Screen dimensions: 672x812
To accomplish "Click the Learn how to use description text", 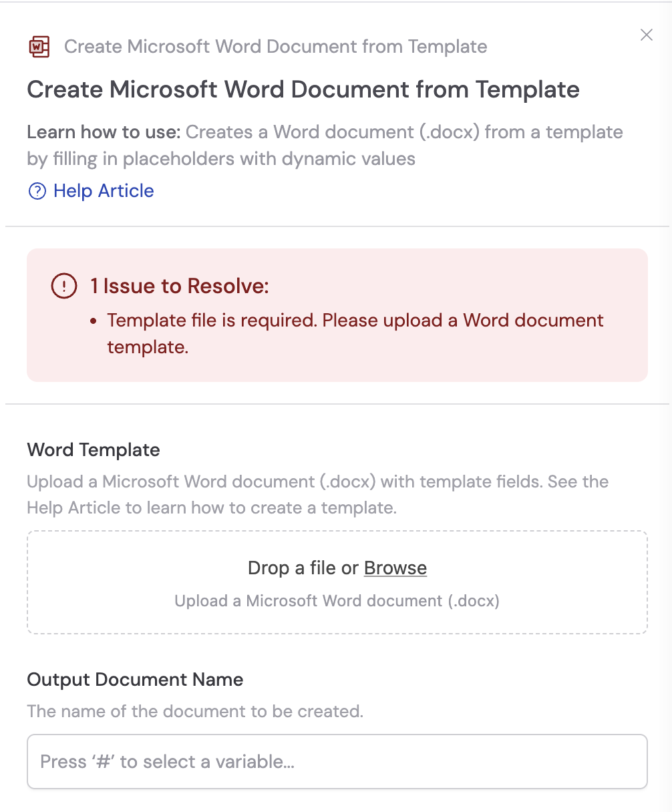I will (325, 145).
